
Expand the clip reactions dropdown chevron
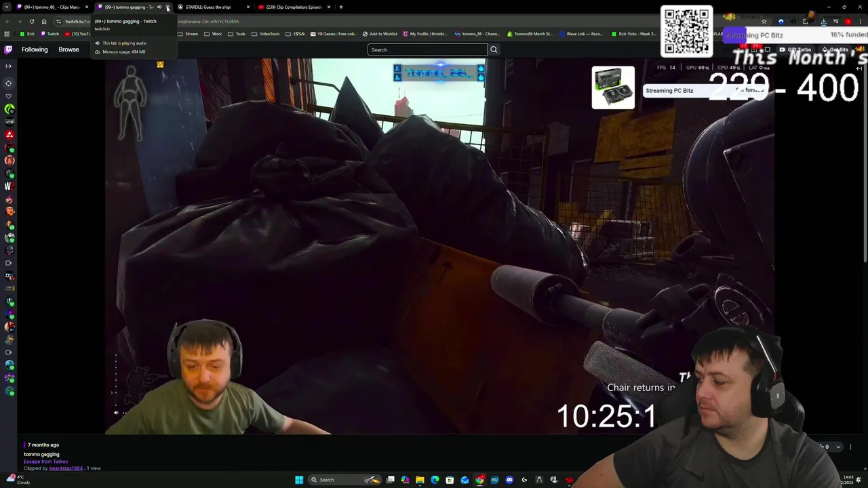click(x=838, y=447)
